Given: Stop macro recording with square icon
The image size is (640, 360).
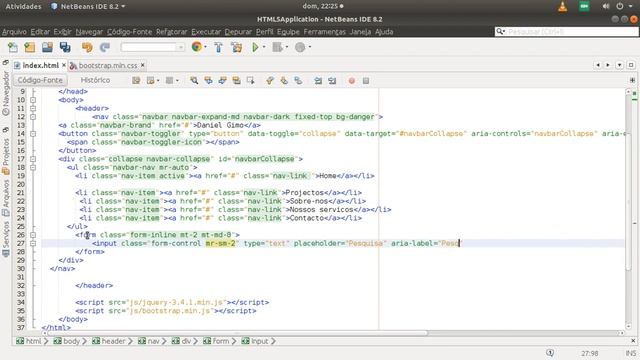Looking at the screenshot, I should click(366, 80).
